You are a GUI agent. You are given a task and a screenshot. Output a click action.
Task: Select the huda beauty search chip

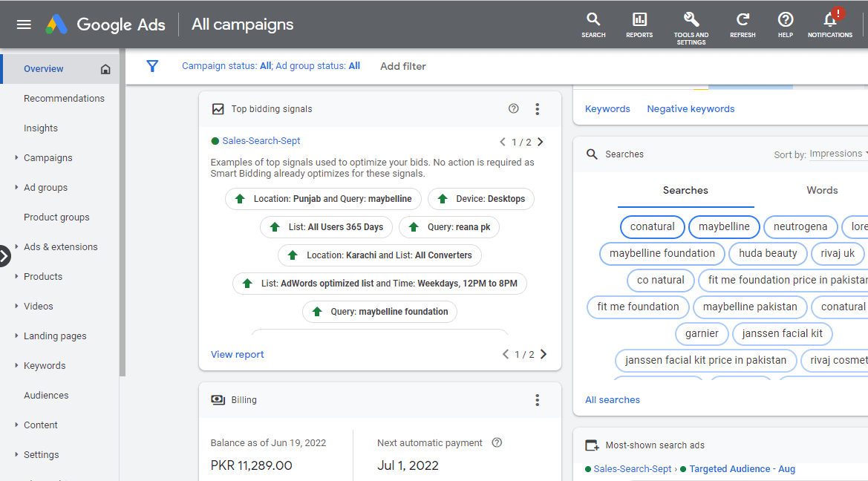pos(768,254)
